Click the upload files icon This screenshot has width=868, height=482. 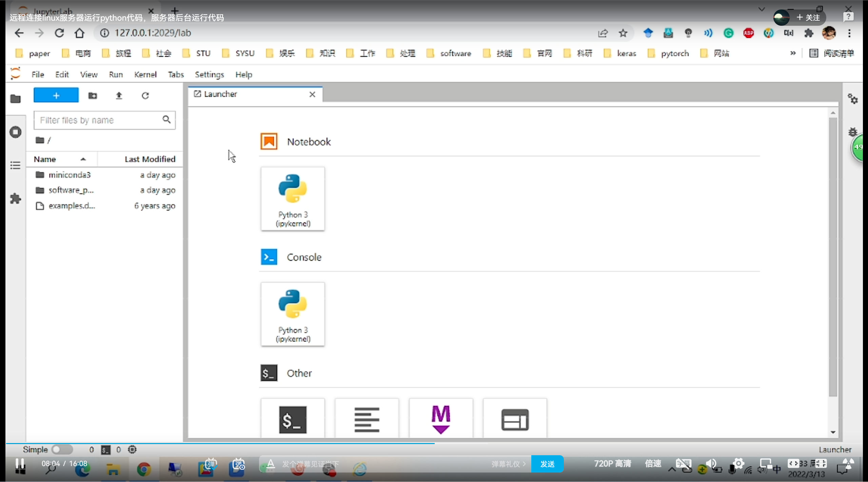pyautogui.click(x=119, y=96)
